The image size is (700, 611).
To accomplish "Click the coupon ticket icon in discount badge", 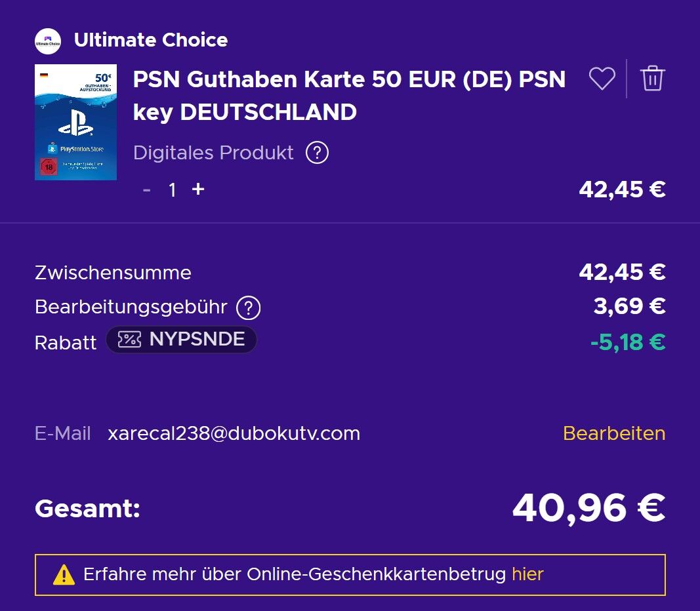I will point(129,340).
